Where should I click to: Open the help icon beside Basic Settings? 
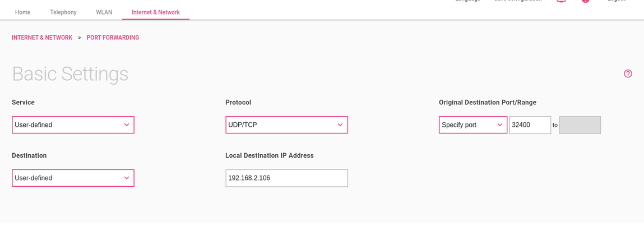(x=628, y=73)
